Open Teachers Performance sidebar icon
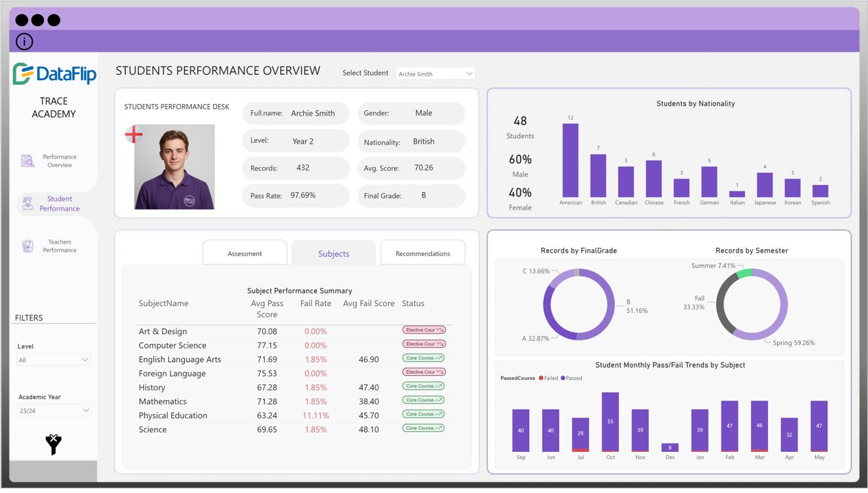 coord(27,246)
